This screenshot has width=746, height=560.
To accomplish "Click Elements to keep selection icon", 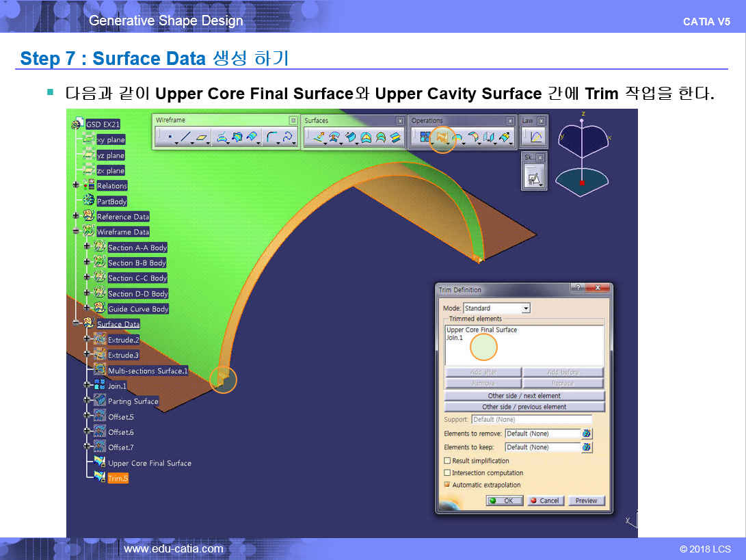I will [x=587, y=447].
